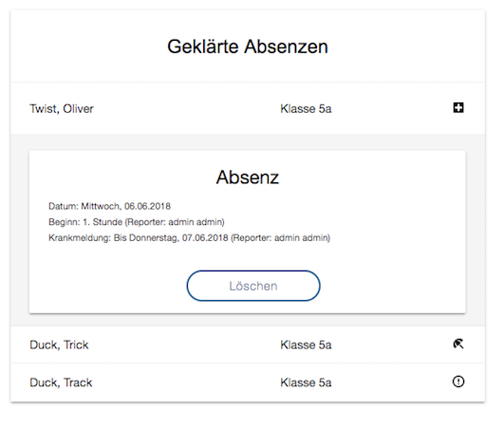Select Klasse 5a in Duck, Trick row

click(306, 344)
